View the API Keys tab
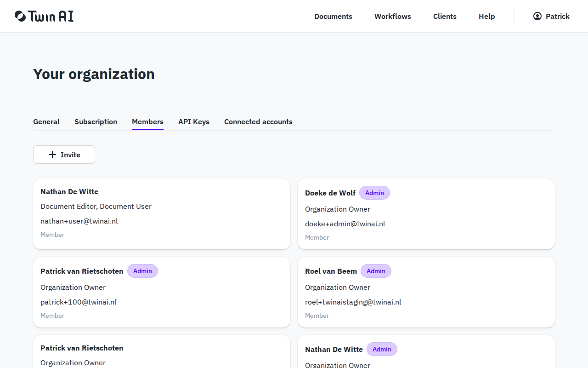Image resolution: width=588 pixels, height=368 pixels. tap(193, 121)
